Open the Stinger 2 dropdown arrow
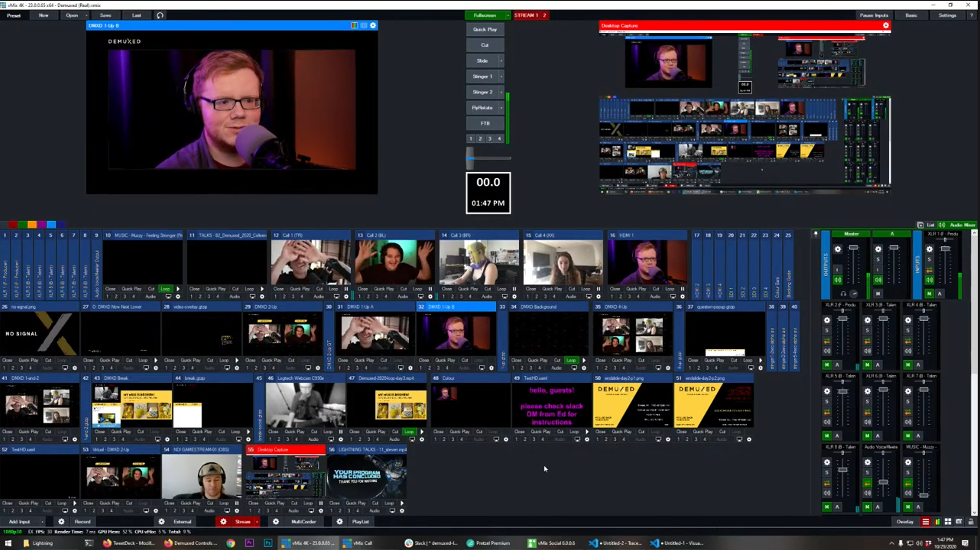The width and height of the screenshot is (980, 550). [x=501, y=92]
